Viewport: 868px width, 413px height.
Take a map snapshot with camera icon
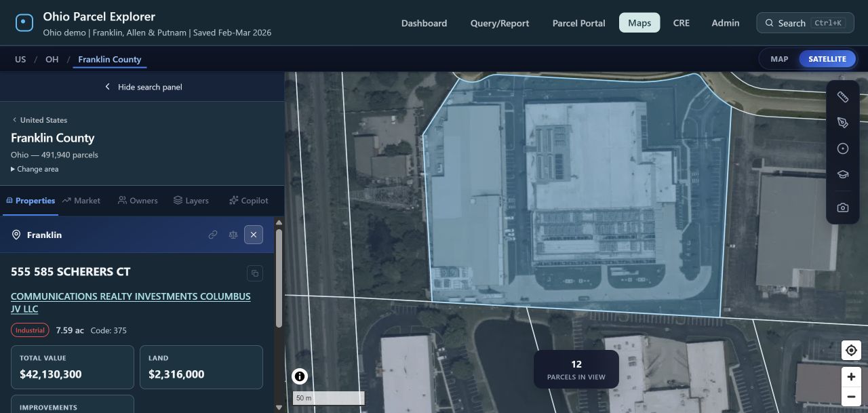click(x=842, y=208)
